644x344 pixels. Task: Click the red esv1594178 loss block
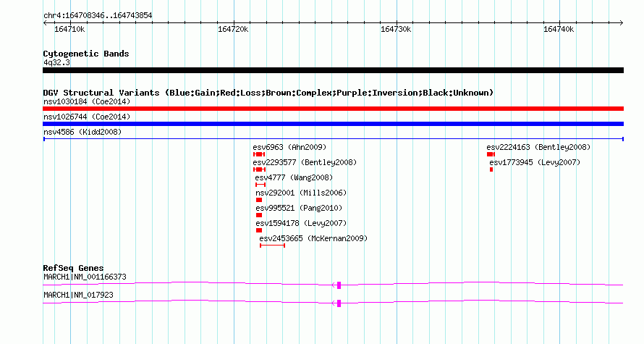[x=259, y=230]
